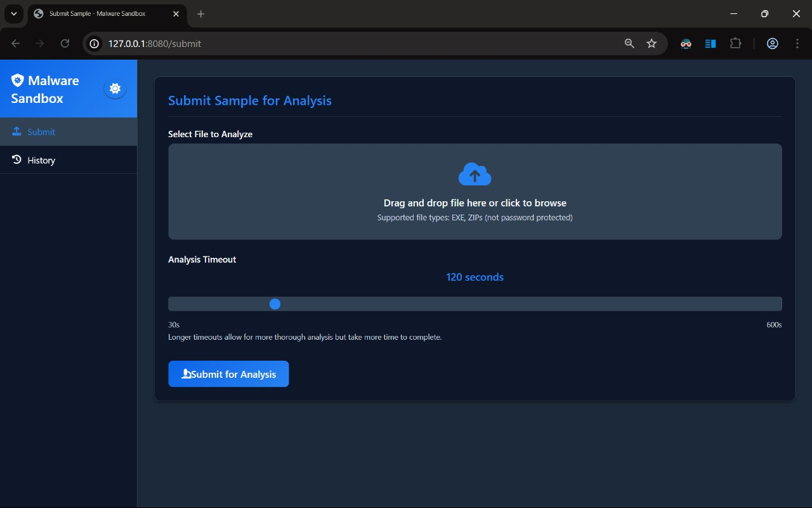Screen dimensions: 812x508
Task: Reload the current page
Action: (65, 44)
